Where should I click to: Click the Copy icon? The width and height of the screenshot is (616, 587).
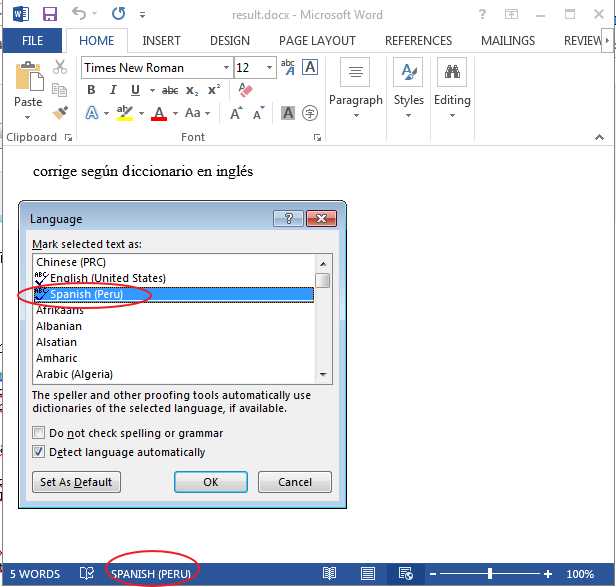click(60, 90)
